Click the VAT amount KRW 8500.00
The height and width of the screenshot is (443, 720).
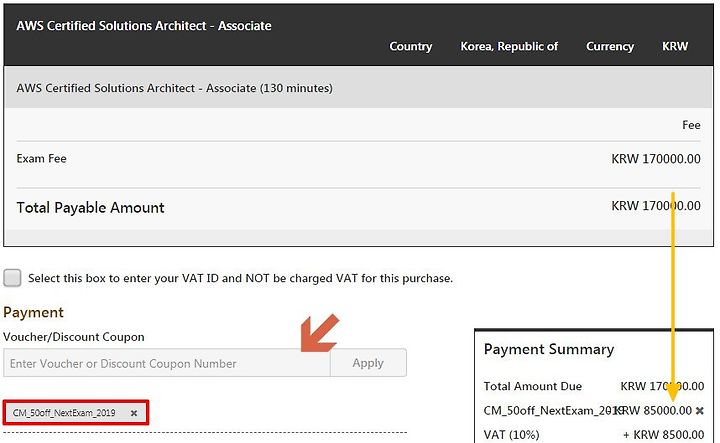tap(664, 434)
